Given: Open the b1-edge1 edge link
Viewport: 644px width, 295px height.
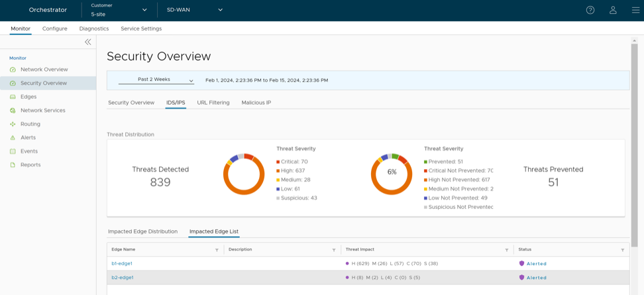Looking at the screenshot, I should click(122, 264).
